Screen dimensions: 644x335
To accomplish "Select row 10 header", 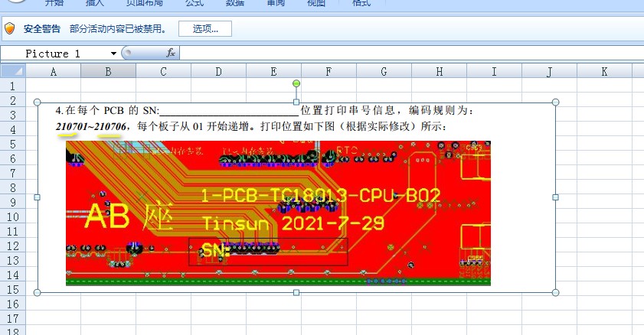I will tap(13, 217).
